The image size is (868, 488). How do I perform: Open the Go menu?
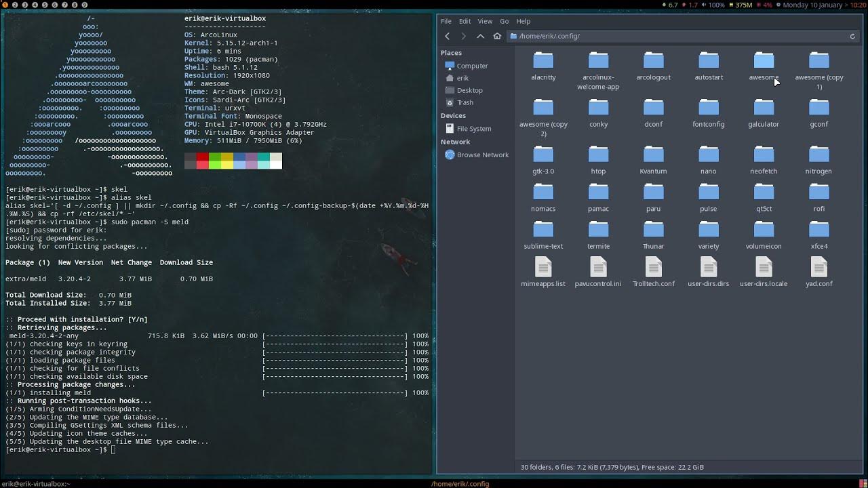pos(504,21)
